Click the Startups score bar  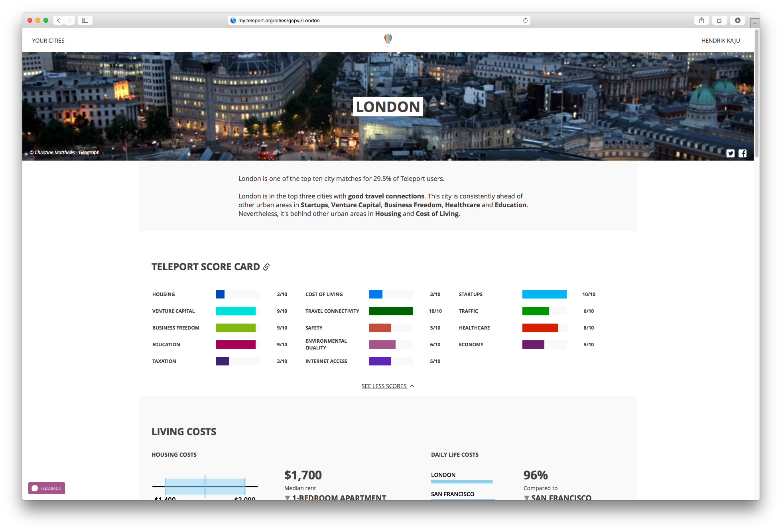pyautogui.click(x=544, y=294)
